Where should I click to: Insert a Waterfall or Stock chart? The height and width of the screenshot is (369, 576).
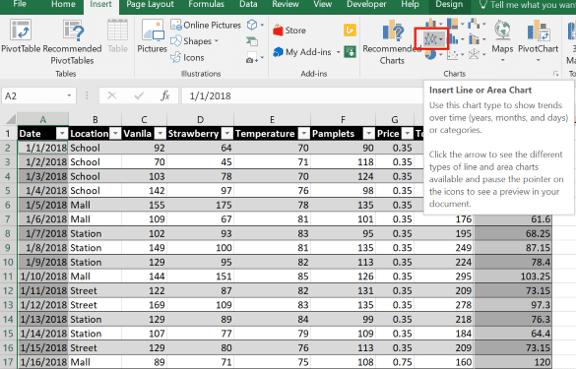(x=477, y=24)
